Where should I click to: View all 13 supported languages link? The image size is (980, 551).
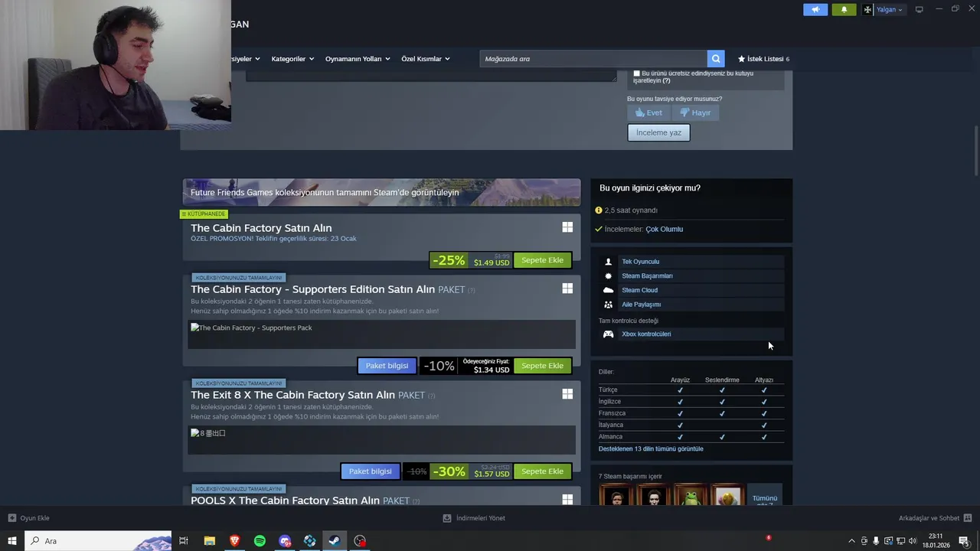[651, 448]
